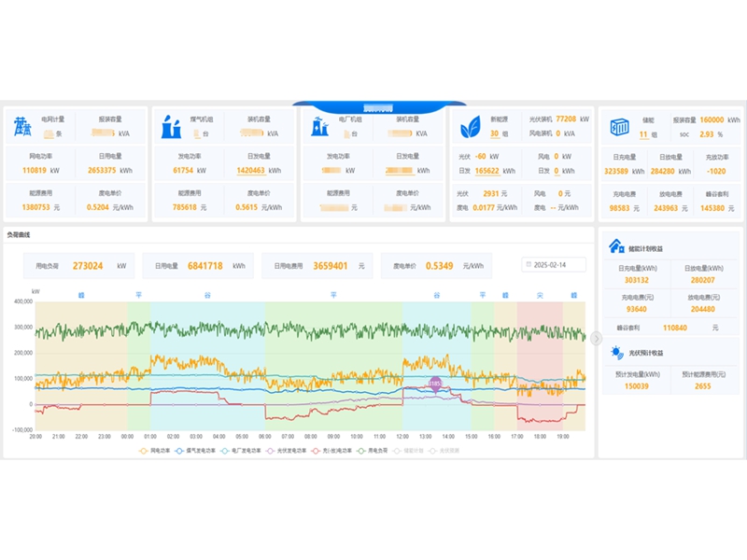Click the 电厂机组 power plant icon
The width and height of the screenshot is (747, 560).
pyautogui.click(x=318, y=126)
